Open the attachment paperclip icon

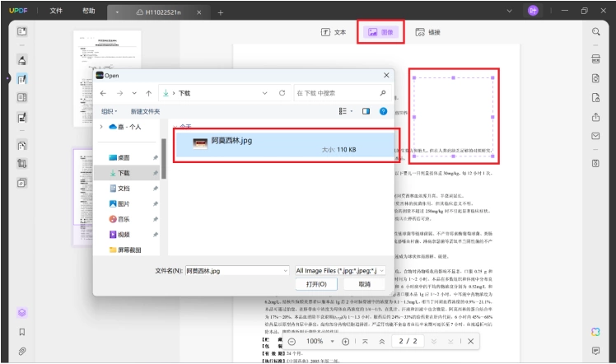point(22,351)
